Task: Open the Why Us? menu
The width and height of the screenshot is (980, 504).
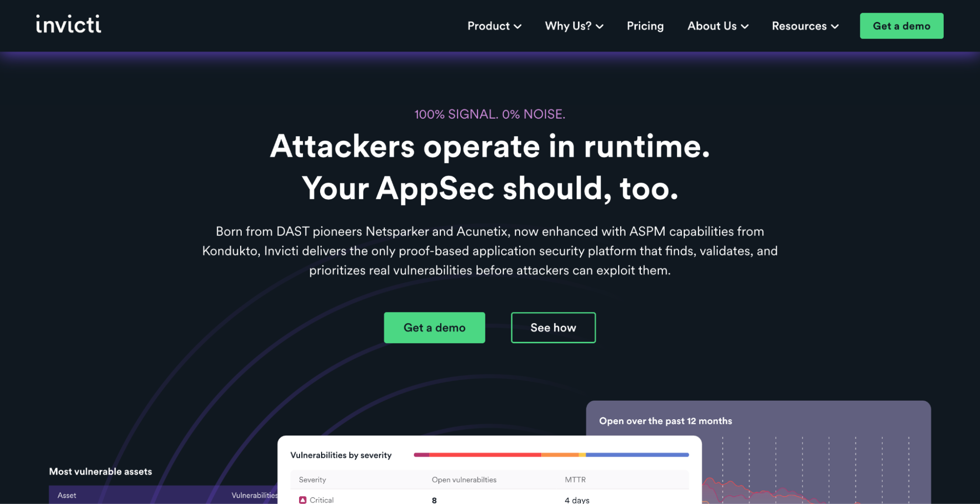Action: point(574,26)
